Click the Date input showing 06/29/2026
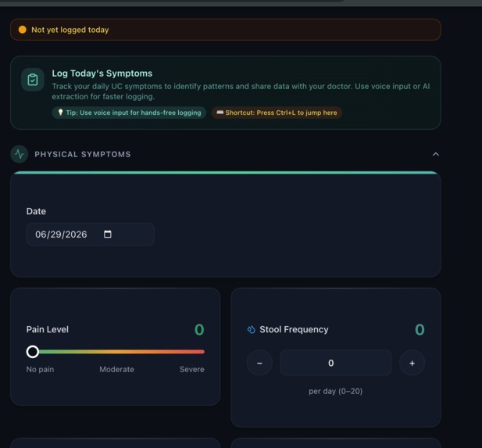Image resolution: width=482 pixels, height=448 pixels. tap(90, 235)
